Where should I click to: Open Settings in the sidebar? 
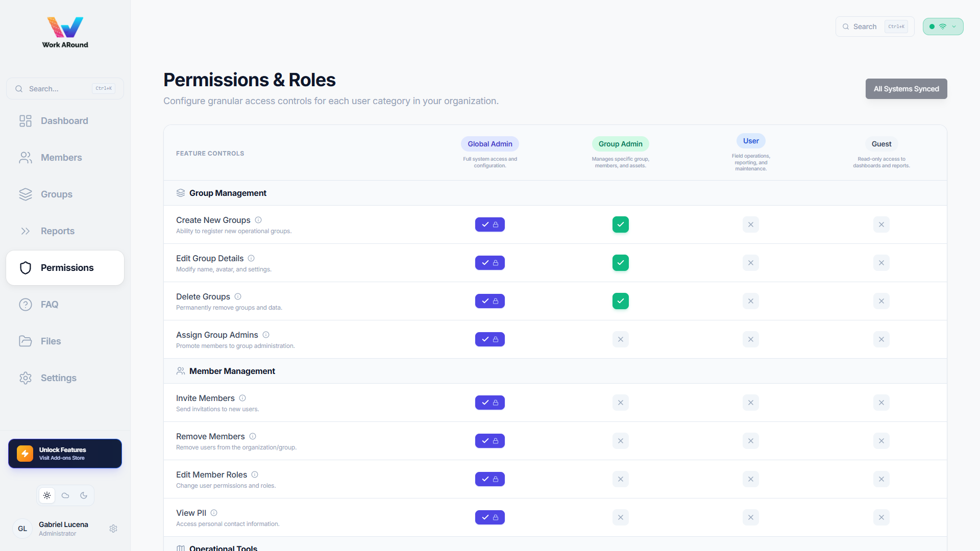(x=65, y=378)
